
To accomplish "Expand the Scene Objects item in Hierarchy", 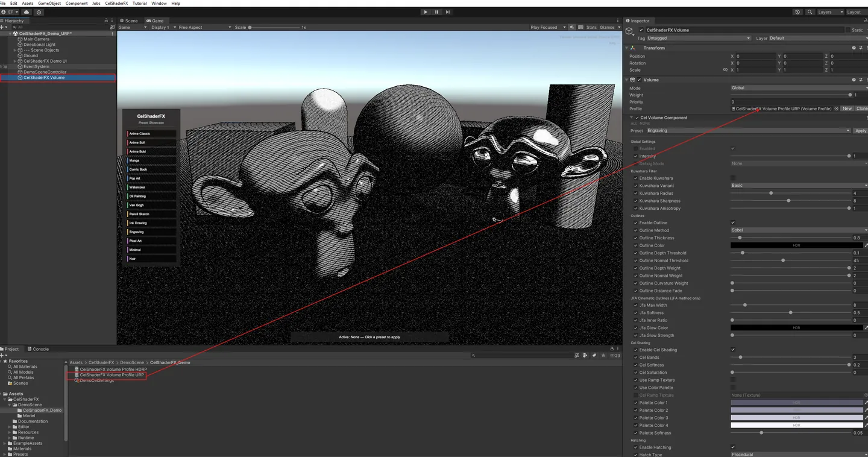I will click(15, 50).
